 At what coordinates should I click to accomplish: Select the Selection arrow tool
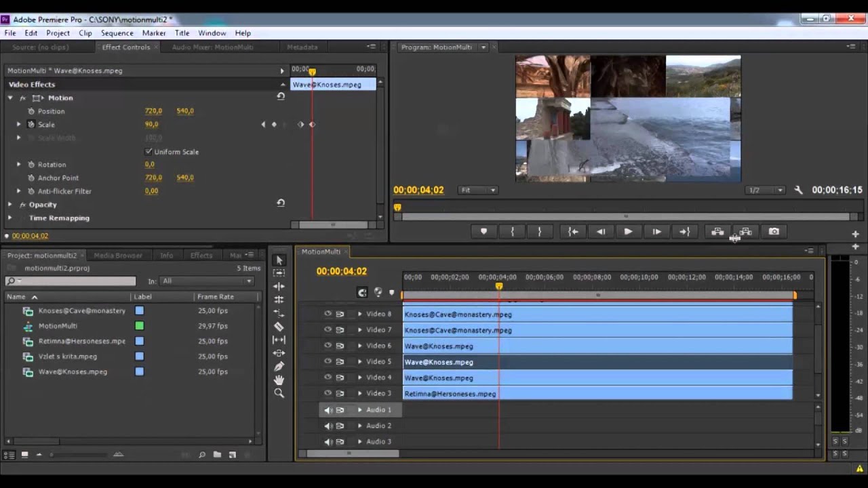(279, 260)
